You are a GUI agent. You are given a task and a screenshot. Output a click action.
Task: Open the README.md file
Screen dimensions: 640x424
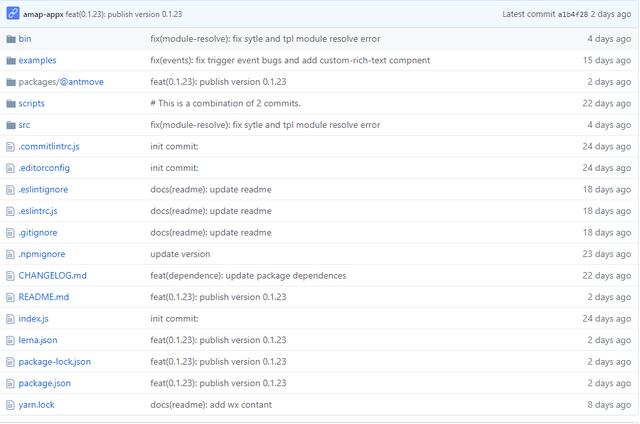point(44,297)
